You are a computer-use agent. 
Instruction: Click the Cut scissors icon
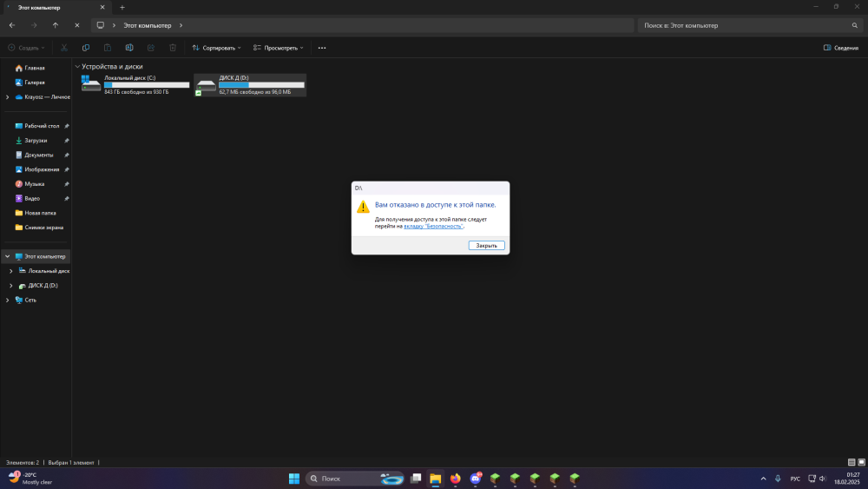64,48
